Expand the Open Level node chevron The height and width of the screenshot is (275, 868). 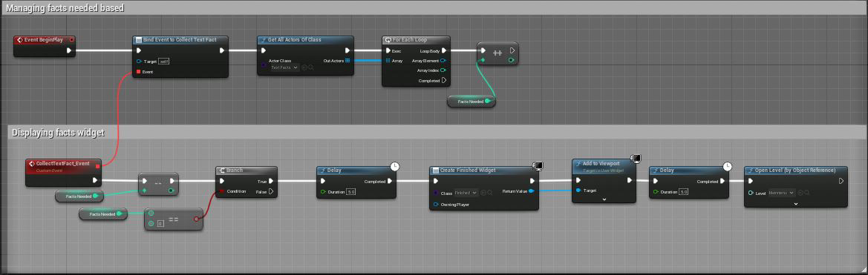[x=795, y=204]
